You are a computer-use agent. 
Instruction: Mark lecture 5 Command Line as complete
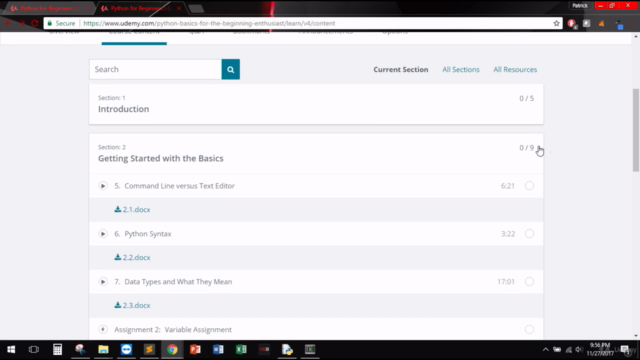click(x=529, y=186)
